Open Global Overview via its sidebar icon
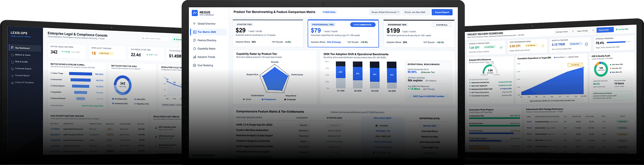The image size is (644, 165). click(194, 24)
